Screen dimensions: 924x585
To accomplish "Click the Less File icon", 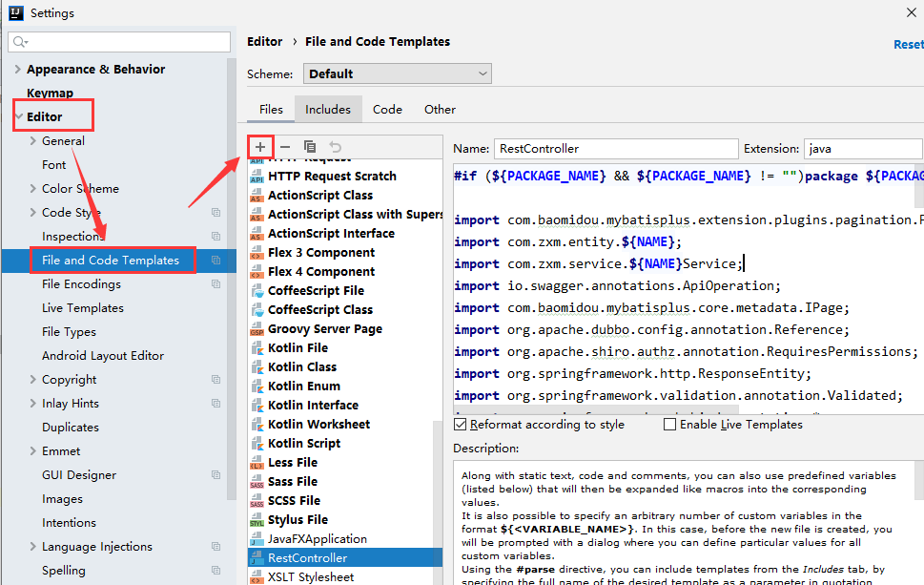I will click(x=257, y=462).
